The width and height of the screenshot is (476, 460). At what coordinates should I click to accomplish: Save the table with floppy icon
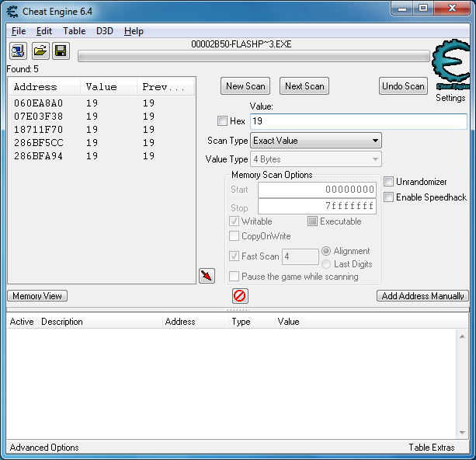(61, 51)
